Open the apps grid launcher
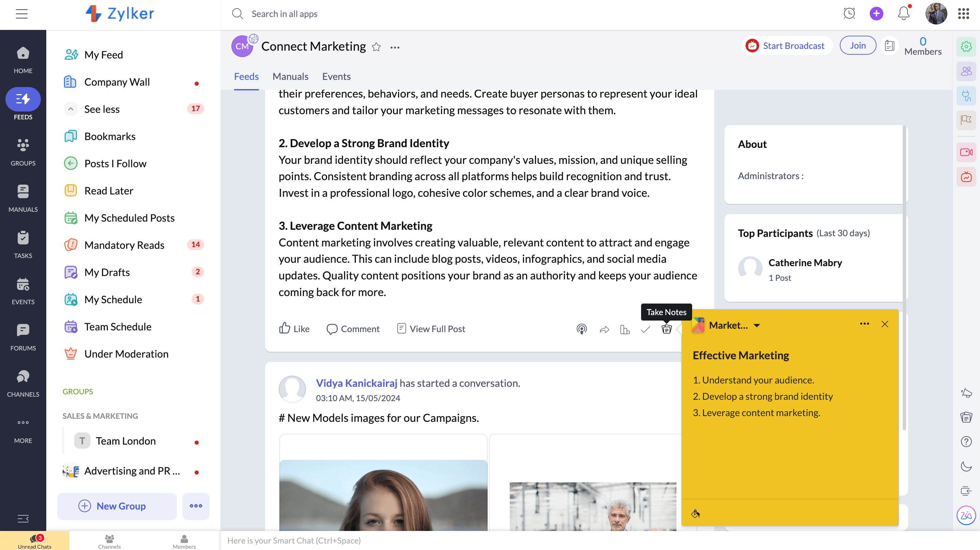This screenshot has height=550, width=980. (x=963, y=14)
